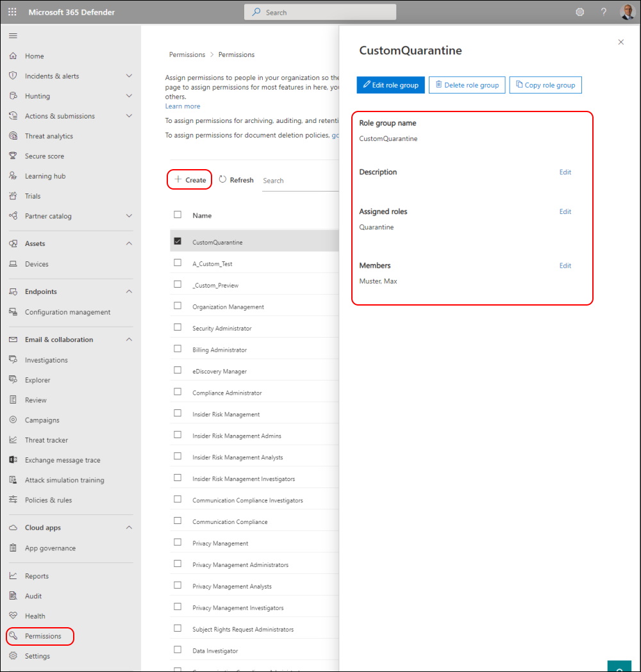The height and width of the screenshot is (672, 641).
Task: Click the Policies & rules sliders icon
Action: [x=13, y=500]
